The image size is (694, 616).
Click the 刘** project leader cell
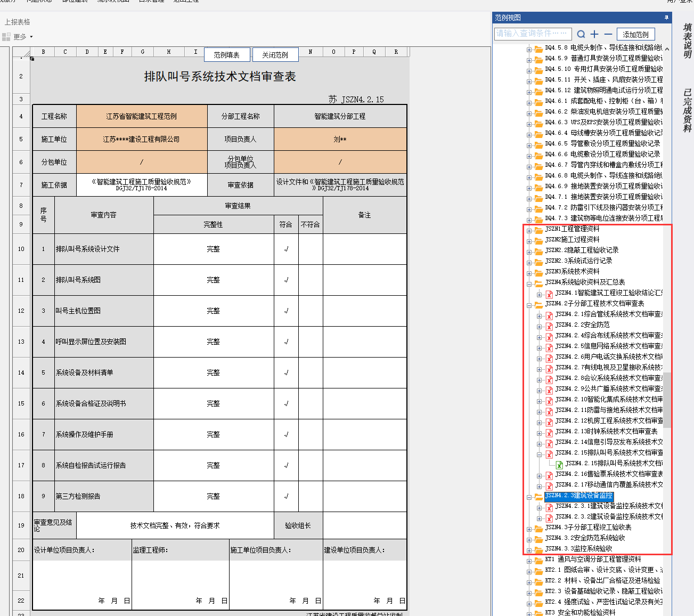(340, 139)
